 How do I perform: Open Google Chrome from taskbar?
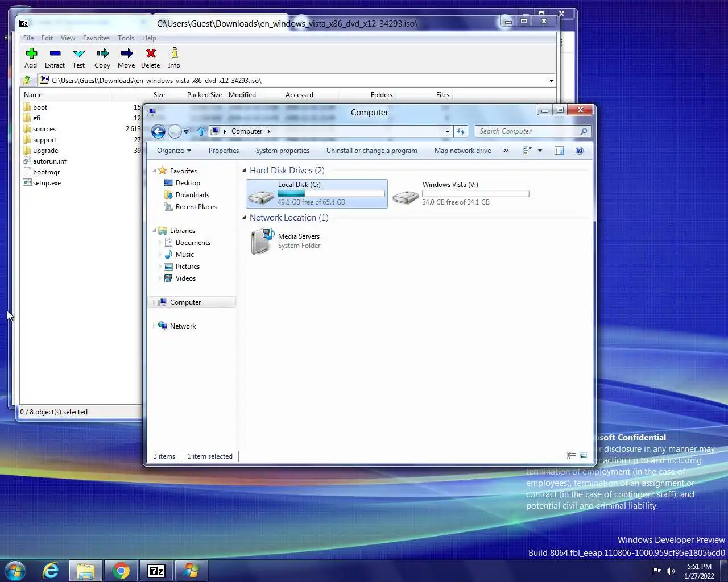click(121, 571)
